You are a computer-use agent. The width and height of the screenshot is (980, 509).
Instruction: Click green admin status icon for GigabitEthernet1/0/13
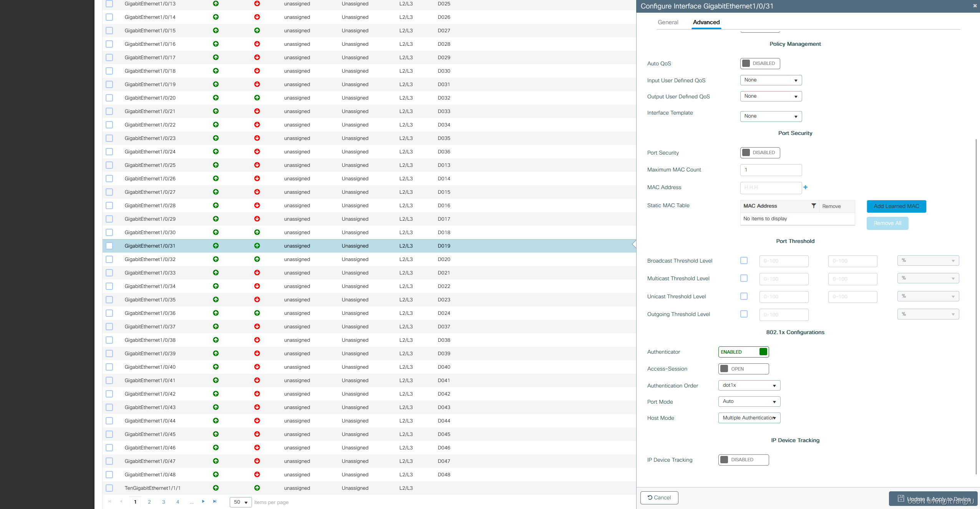[216, 3]
